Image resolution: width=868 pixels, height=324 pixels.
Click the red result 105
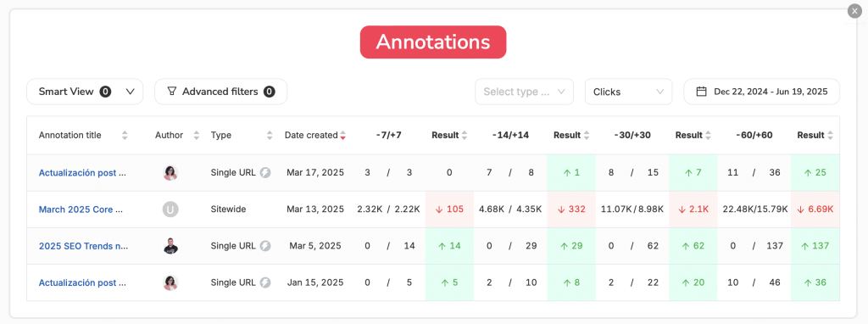pyautogui.click(x=449, y=209)
